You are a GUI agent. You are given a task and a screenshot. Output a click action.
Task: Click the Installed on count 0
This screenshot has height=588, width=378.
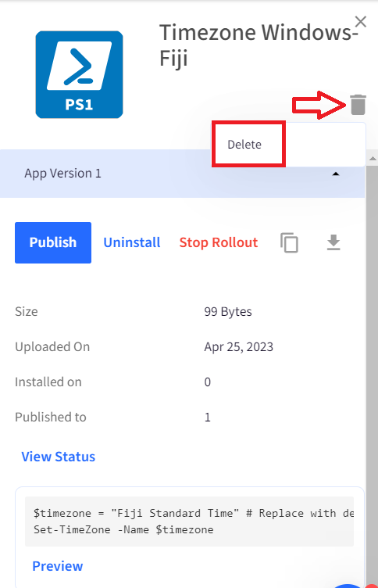coord(208,382)
